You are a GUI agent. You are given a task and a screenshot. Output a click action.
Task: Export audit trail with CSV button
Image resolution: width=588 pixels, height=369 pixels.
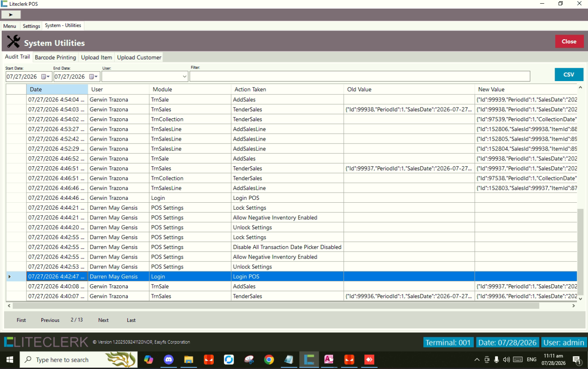click(x=569, y=74)
